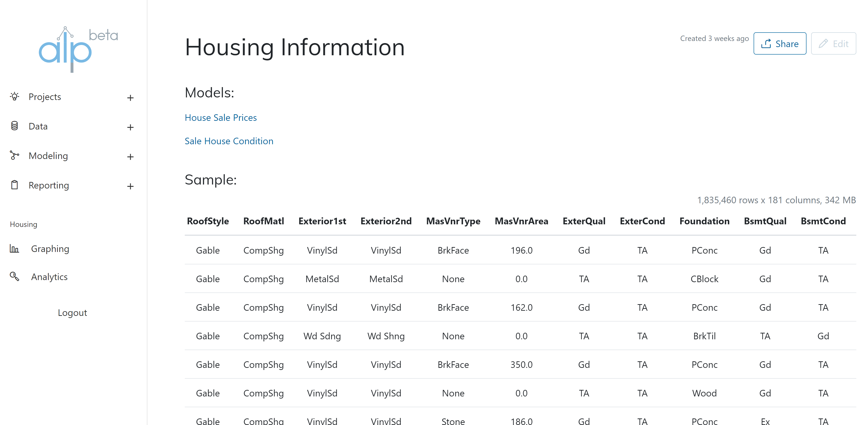Open the Sale House Condition model
868x425 pixels.
[x=229, y=141]
